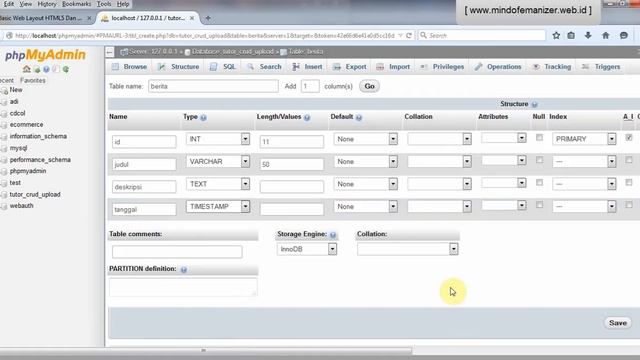Open tutor_crud_upload database in sidebar
Viewport: 640px width, 360px height.
[x=35, y=194]
